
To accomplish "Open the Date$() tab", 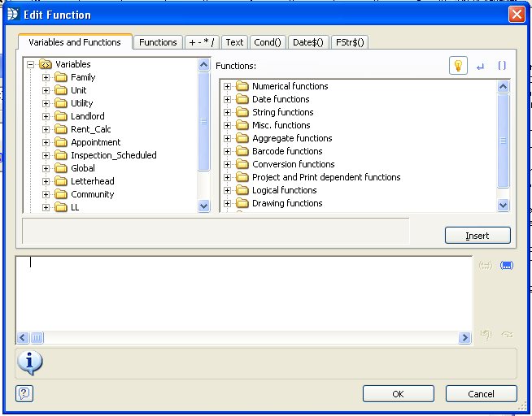I will click(308, 42).
